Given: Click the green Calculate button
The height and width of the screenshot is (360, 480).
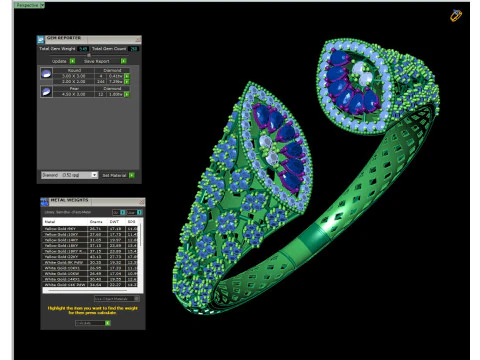Looking at the screenshot, I should click(x=108, y=323).
